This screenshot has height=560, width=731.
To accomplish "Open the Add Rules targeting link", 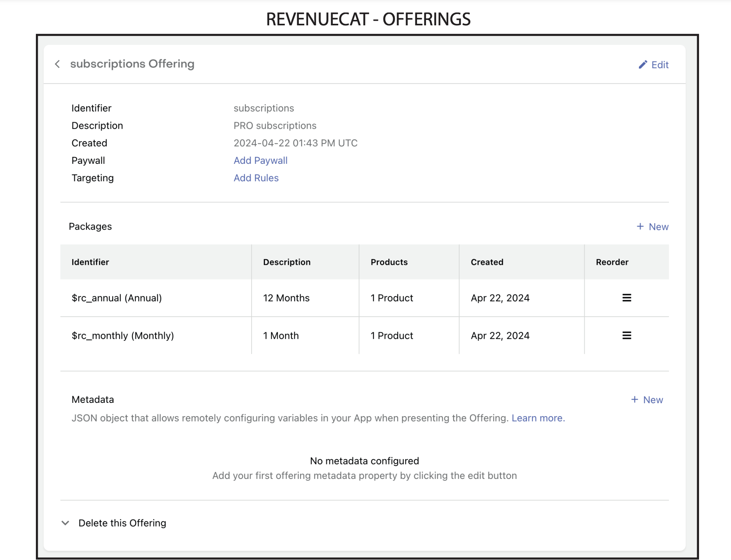I will (256, 178).
